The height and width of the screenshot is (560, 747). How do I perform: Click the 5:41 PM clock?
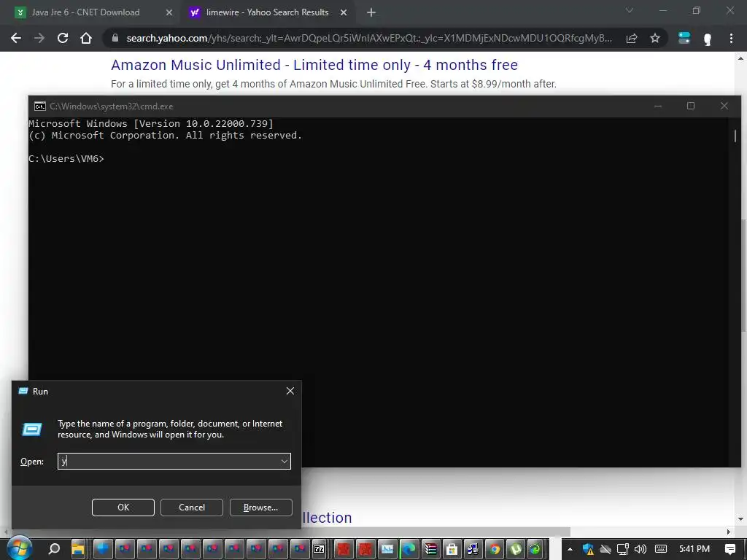tap(694, 549)
